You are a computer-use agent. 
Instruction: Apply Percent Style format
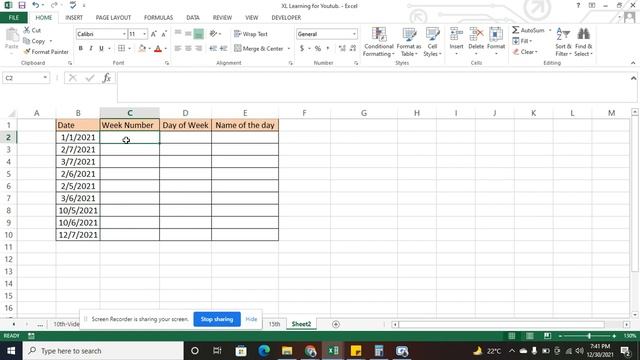318,49
